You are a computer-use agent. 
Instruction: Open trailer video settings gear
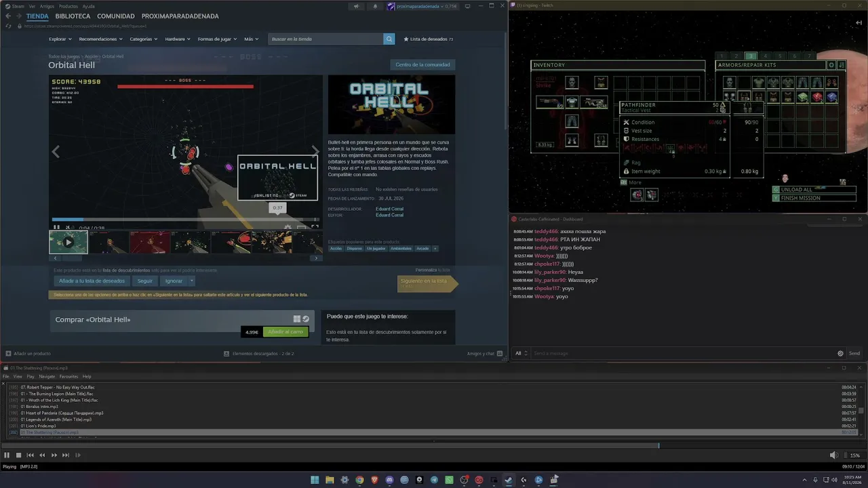(288, 228)
